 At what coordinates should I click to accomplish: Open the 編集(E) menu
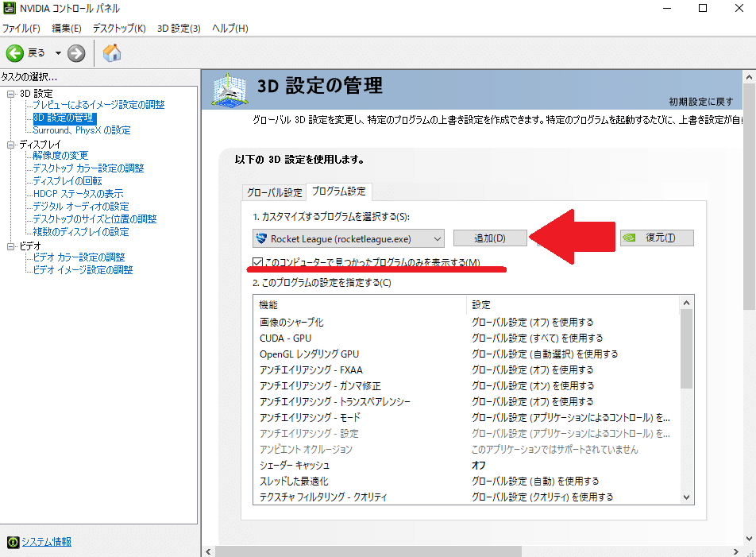(67, 29)
